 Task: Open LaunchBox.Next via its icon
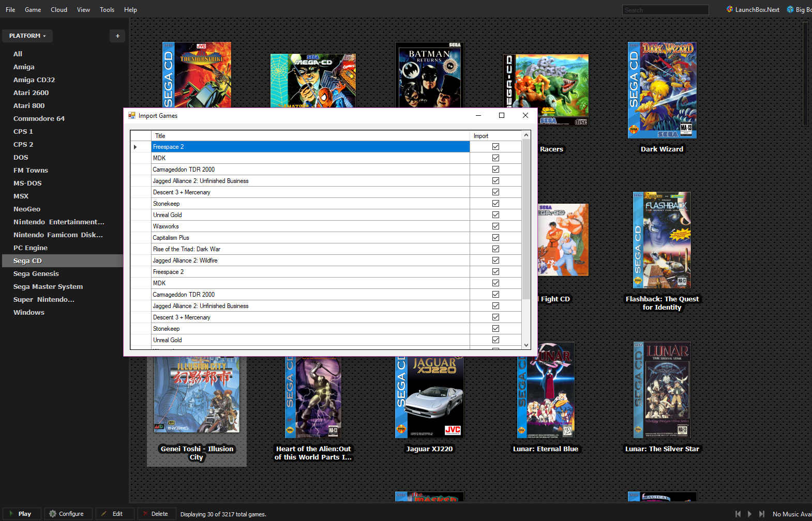[x=730, y=9]
